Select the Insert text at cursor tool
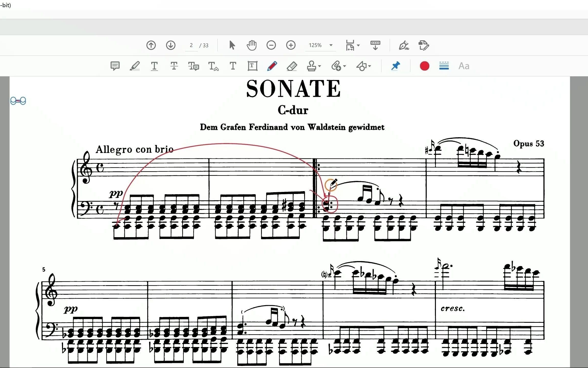Screen dimensions: 588x368 coord(213,66)
